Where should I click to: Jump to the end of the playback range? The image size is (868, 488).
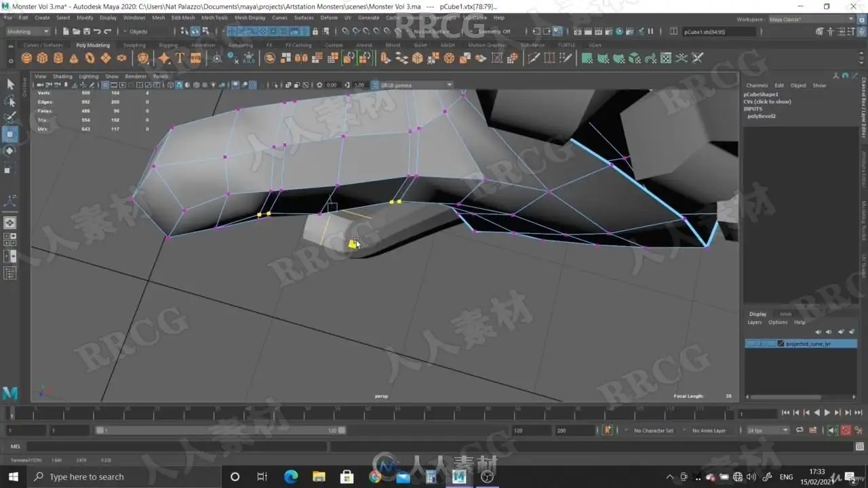(x=857, y=413)
